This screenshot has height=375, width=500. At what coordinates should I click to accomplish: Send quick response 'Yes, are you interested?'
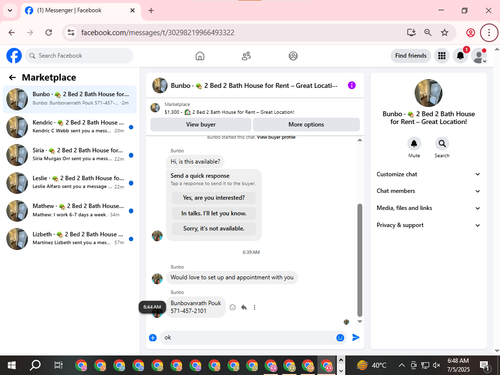click(214, 198)
